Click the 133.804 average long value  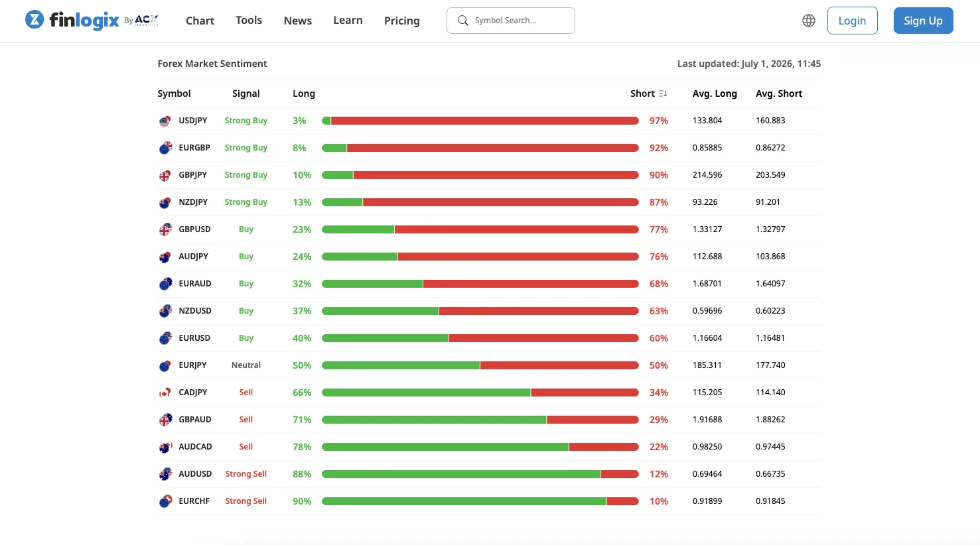[x=707, y=121]
